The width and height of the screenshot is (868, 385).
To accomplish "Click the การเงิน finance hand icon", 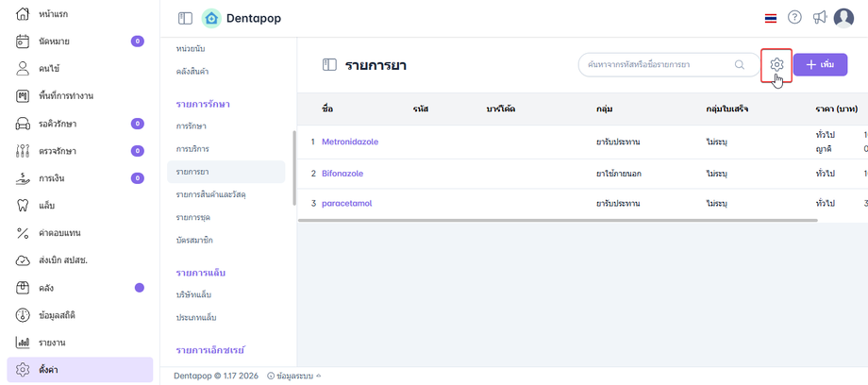I will coord(24,178).
